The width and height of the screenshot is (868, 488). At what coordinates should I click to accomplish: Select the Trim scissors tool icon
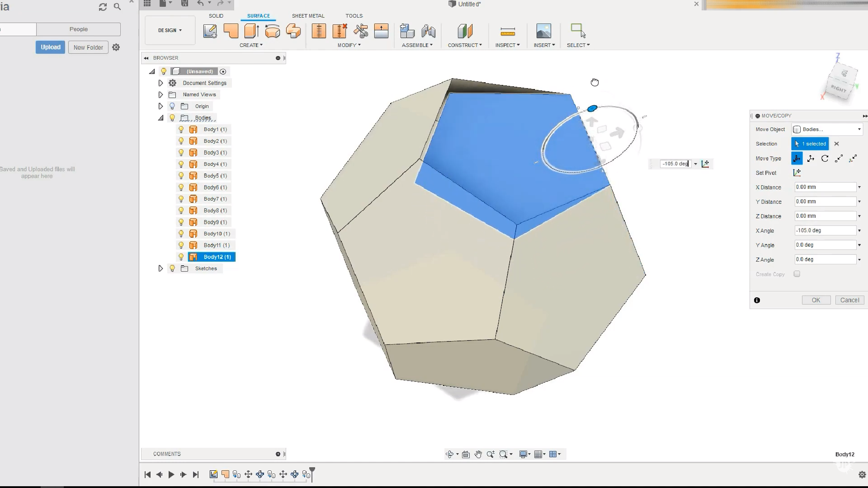(361, 31)
